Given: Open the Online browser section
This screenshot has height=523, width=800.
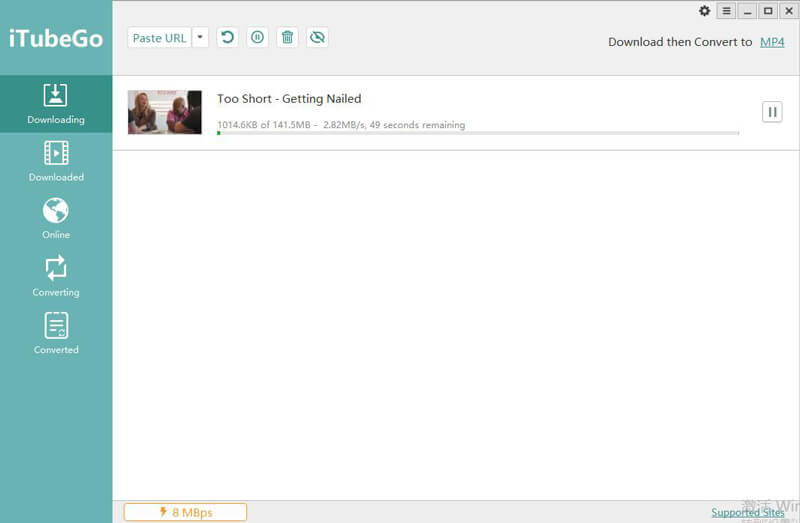Looking at the screenshot, I should pos(56,218).
